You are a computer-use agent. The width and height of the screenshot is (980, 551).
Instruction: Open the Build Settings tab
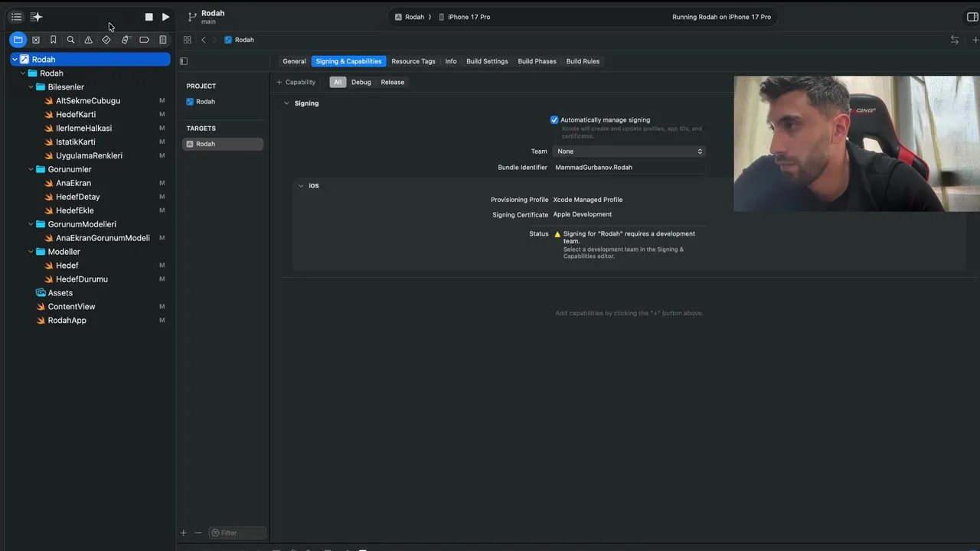(487, 61)
